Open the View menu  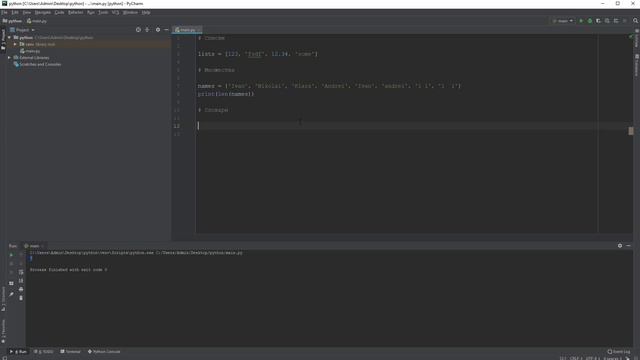click(27, 13)
